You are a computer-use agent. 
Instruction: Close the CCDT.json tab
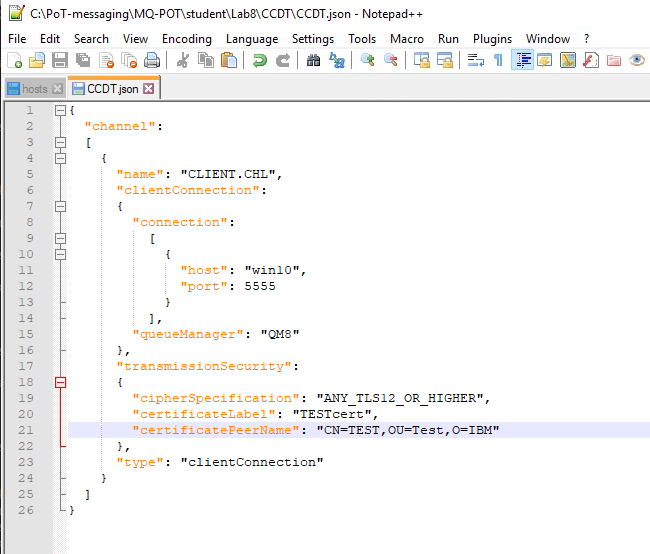pyautogui.click(x=149, y=88)
